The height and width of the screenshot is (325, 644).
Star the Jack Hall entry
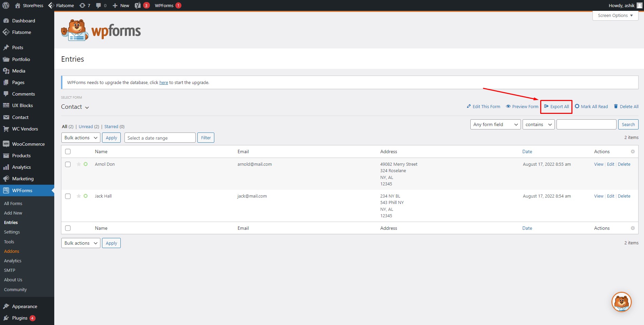click(79, 196)
